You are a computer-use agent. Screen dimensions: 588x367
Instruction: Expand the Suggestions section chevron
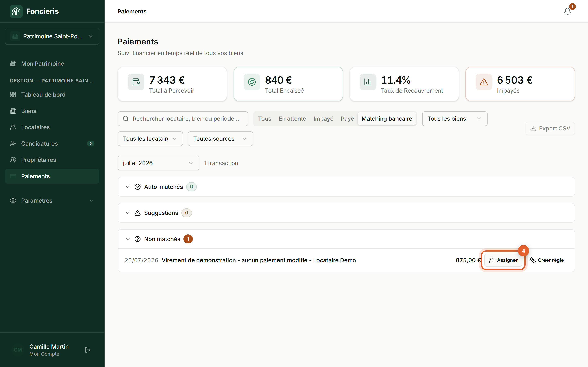[x=128, y=213]
